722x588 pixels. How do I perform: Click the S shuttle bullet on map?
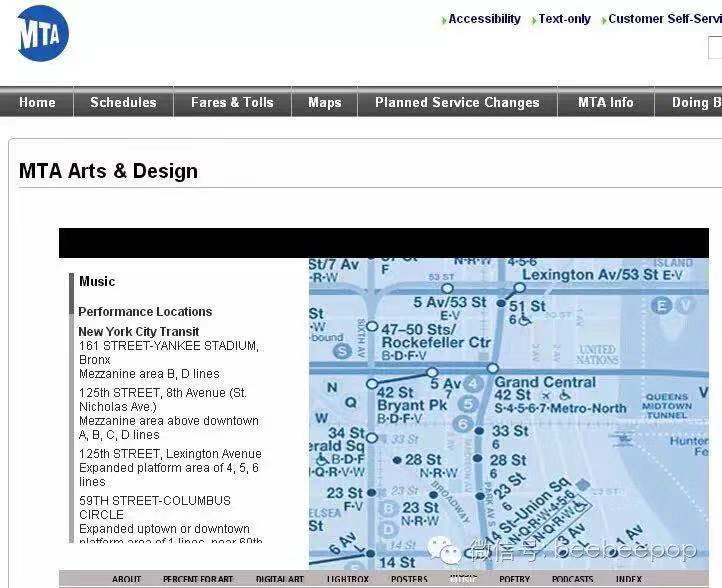(x=342, y=351)
